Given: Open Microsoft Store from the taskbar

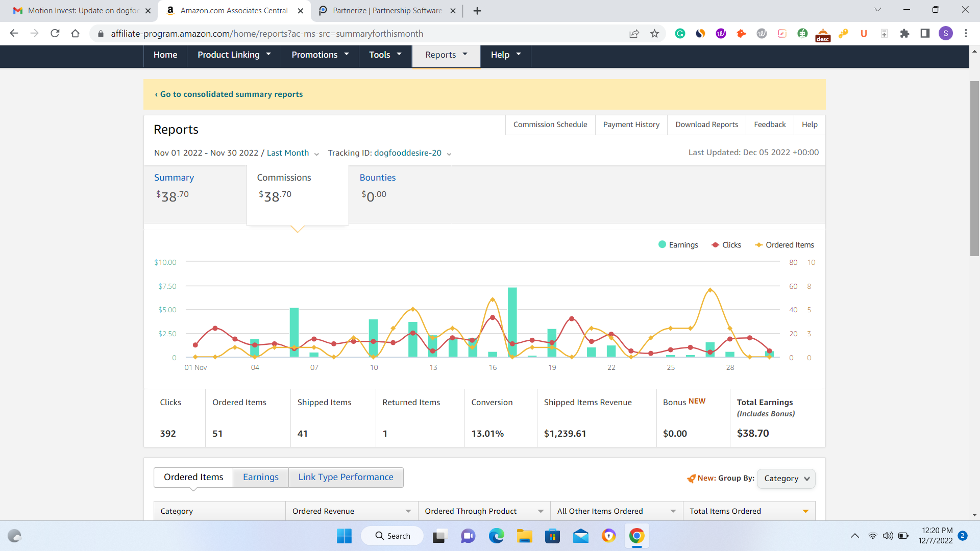Looking at the screenshot, I should [x=552, y=536].
